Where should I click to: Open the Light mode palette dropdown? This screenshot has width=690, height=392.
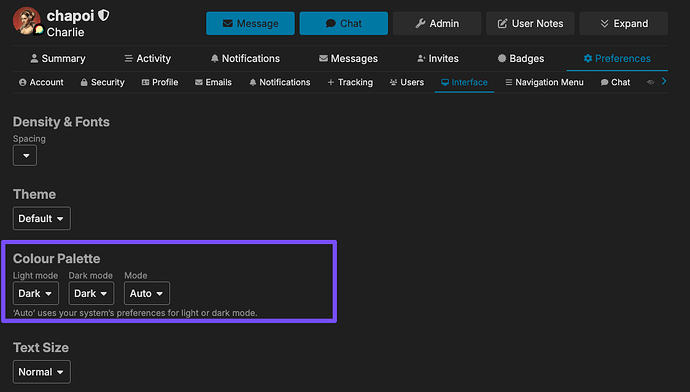(x=36, y=293)
